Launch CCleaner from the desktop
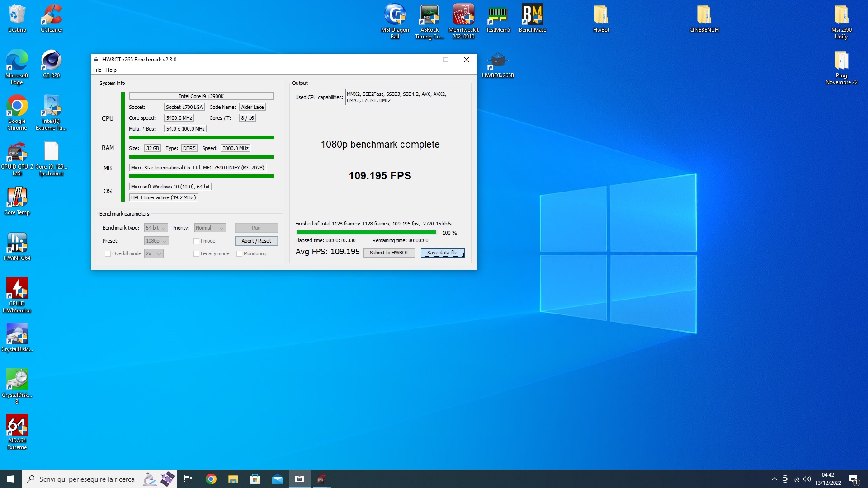868x488 pixels. coord(52,18)
